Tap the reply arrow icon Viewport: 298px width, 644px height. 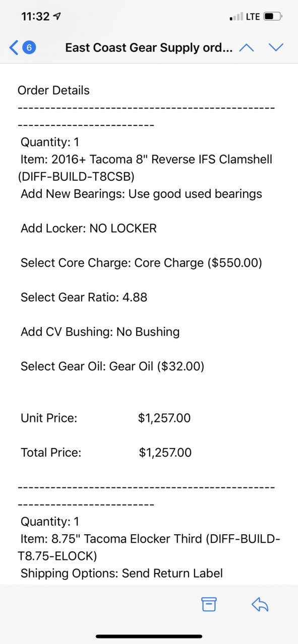click(x=260, y=604)
